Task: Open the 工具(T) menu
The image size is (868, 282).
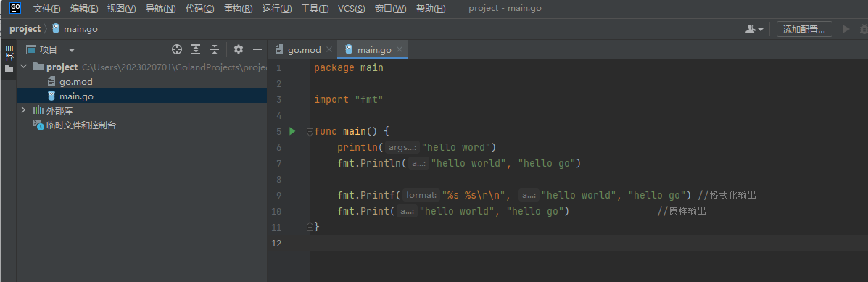Action: click(x=315, y=8)
